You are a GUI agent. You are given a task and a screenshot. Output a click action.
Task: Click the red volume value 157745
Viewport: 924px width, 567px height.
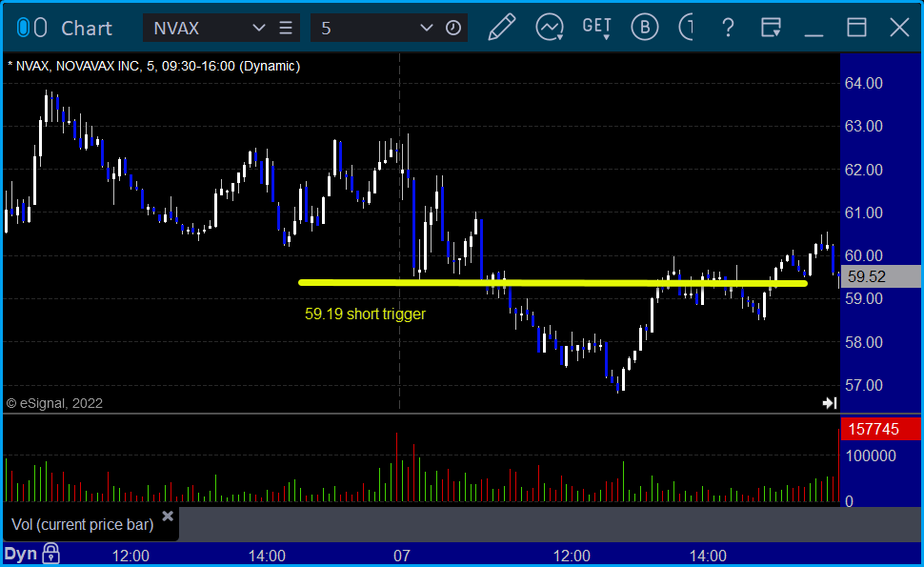pyautogui.click(x=880, y=429)
